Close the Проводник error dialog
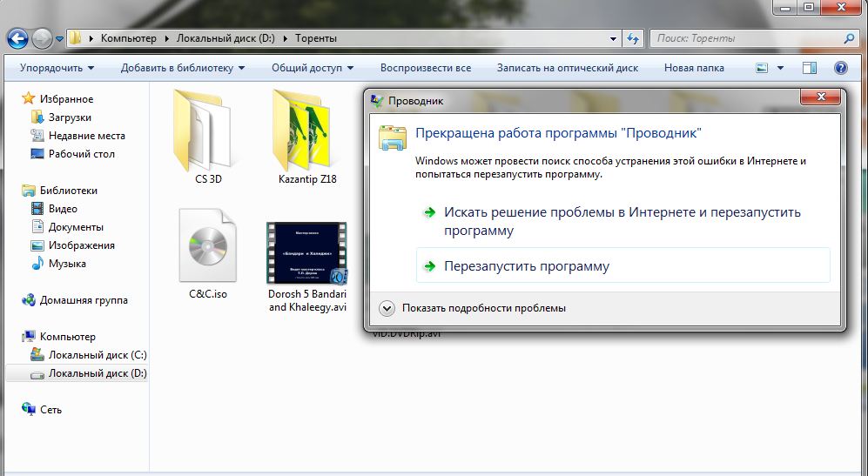The width and height of the screenshot is (868, 476). pos(820,97)
